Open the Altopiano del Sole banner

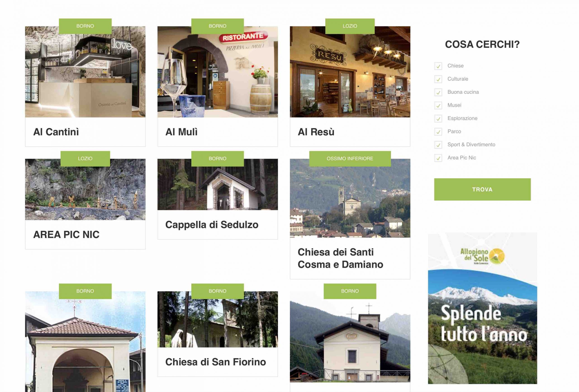pos(482,308)
